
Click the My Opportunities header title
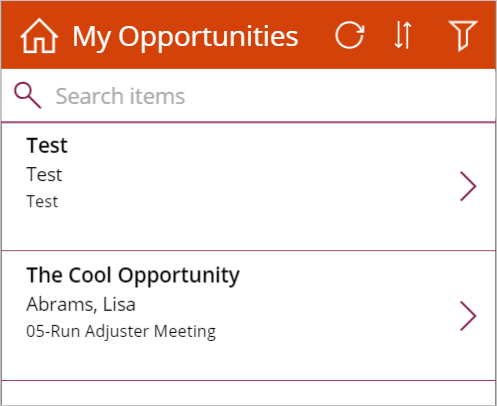pyautogui.click(x=185, y=37)
